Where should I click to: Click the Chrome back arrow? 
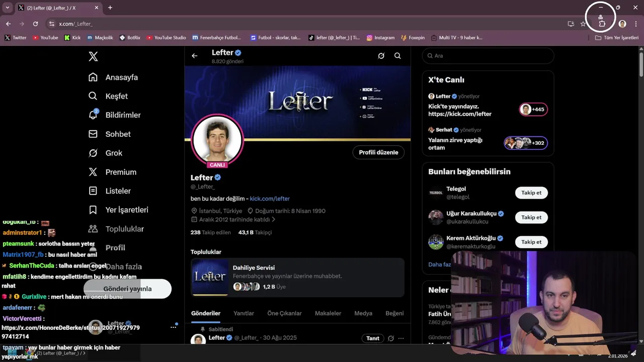[x=8, y=24]
